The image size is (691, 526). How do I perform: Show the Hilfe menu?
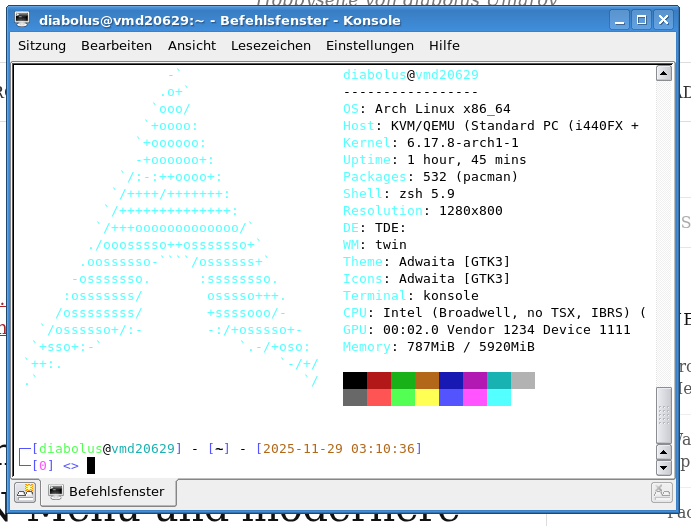click(444, 46)
